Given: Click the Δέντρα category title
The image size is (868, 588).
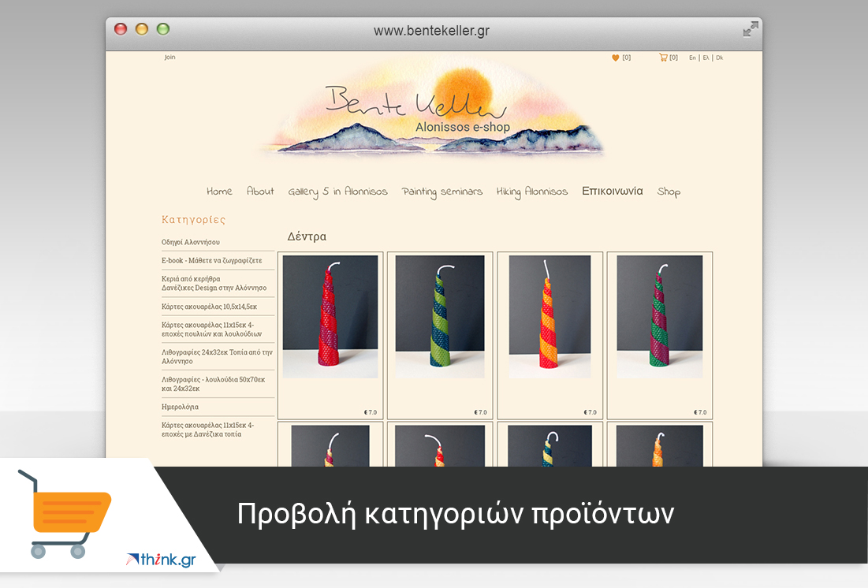Looking at the screenshot, I should pos(307,236).
